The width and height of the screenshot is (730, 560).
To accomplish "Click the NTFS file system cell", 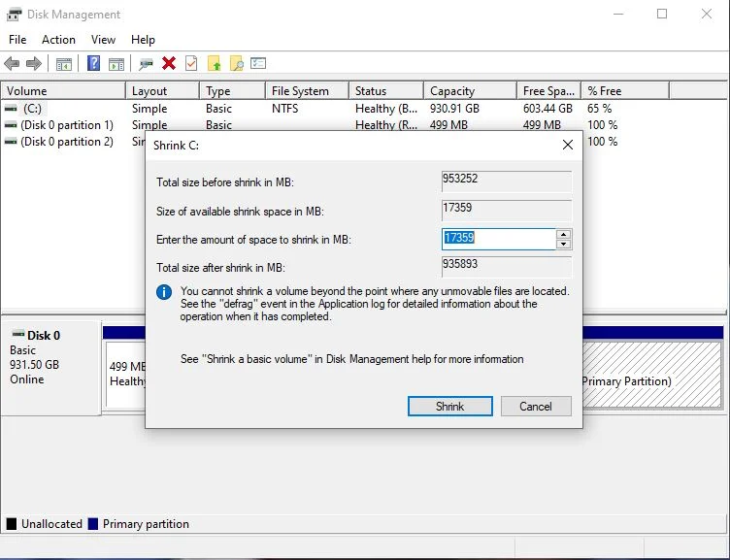I will coord(285,109).
